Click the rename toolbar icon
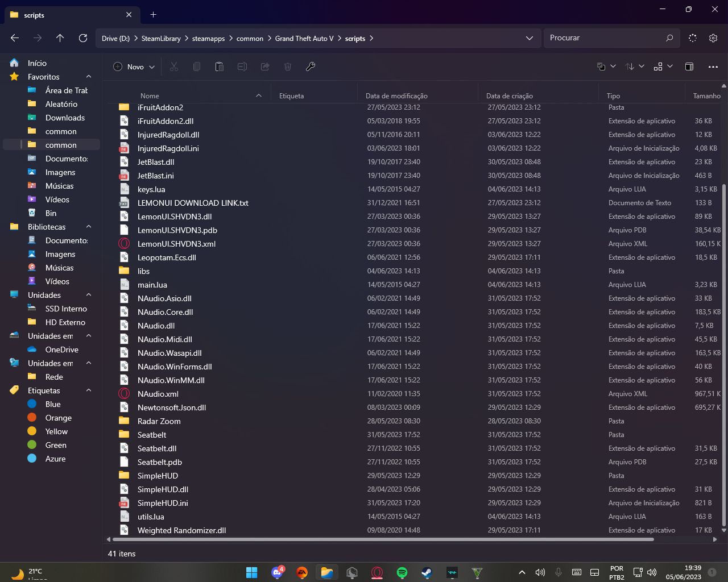 pyautogui.click(x=242, y=66)
